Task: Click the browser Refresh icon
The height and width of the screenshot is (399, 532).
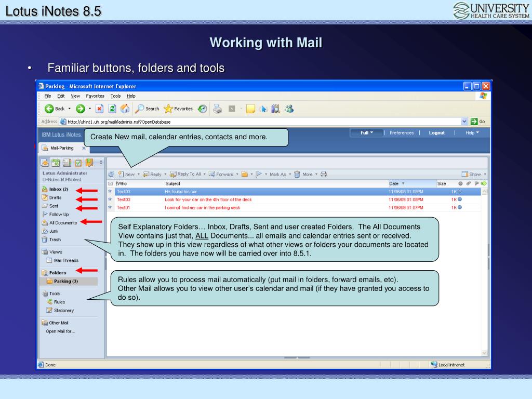Action: [112, 109]
